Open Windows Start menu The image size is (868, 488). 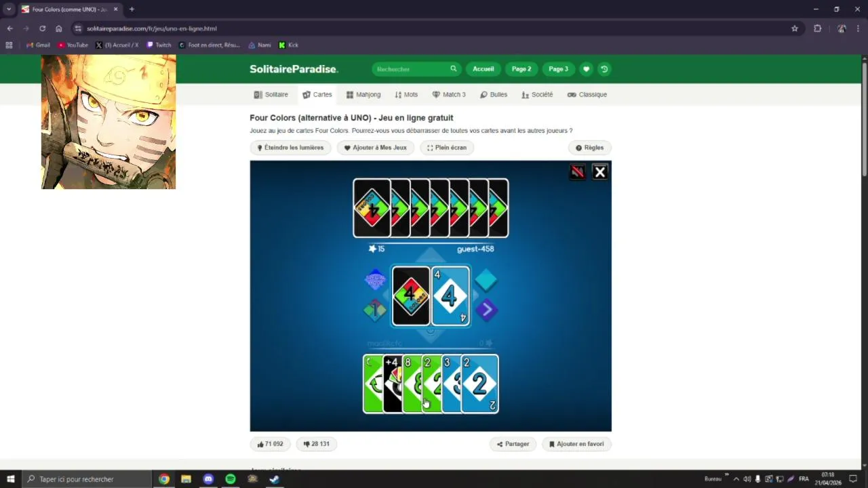coord(10,479)
